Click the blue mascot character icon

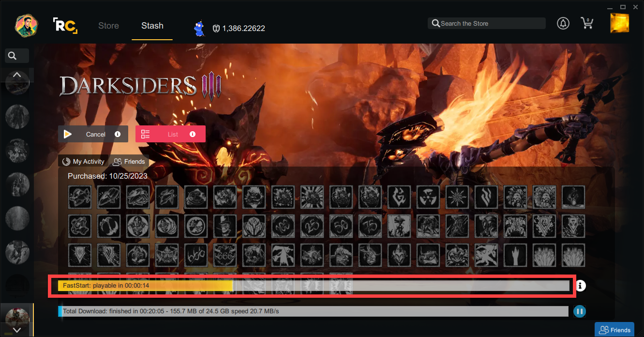point(199,29)
